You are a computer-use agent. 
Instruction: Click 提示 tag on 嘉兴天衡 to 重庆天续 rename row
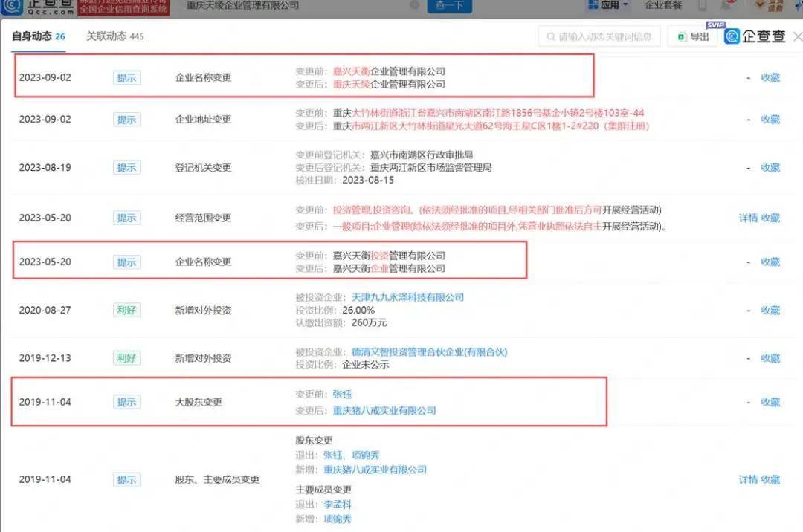126,78
